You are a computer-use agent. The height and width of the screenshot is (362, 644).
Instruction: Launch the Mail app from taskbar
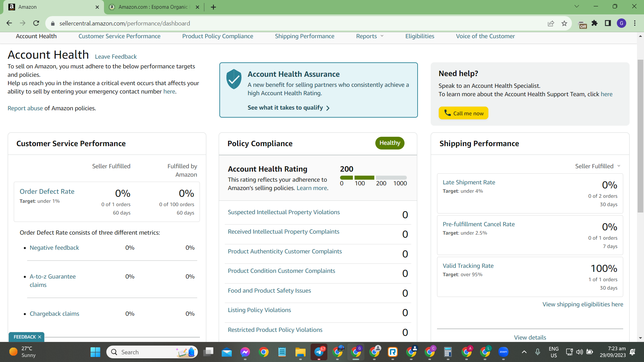(227, 352)
